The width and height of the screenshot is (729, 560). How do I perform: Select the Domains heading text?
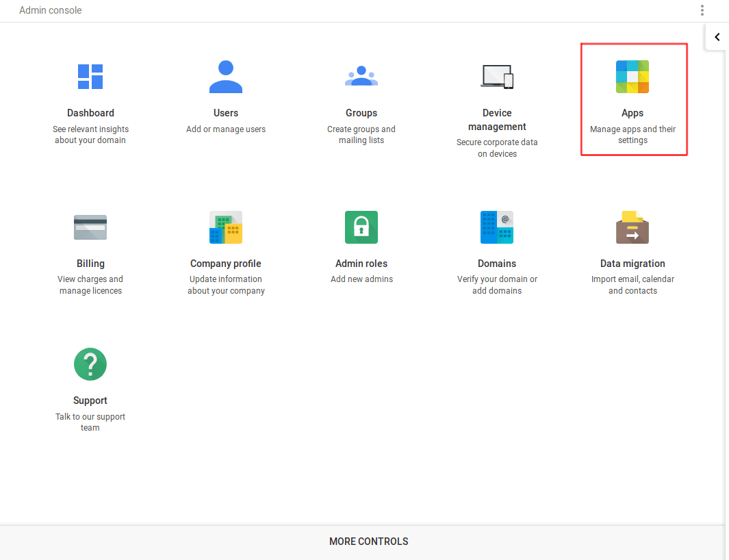pos(497,264)
